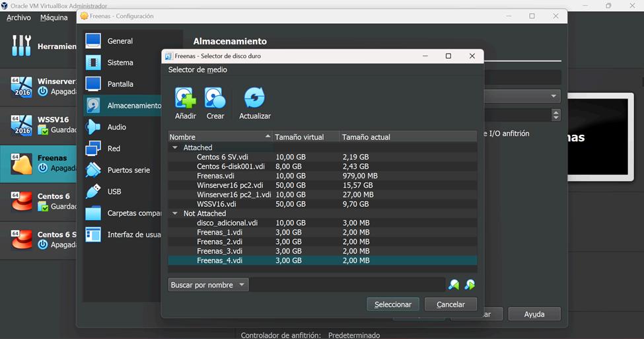644x339 pixels.
Task: Sort by Tamaño virtual column header
Action: (x=306, y=137)
